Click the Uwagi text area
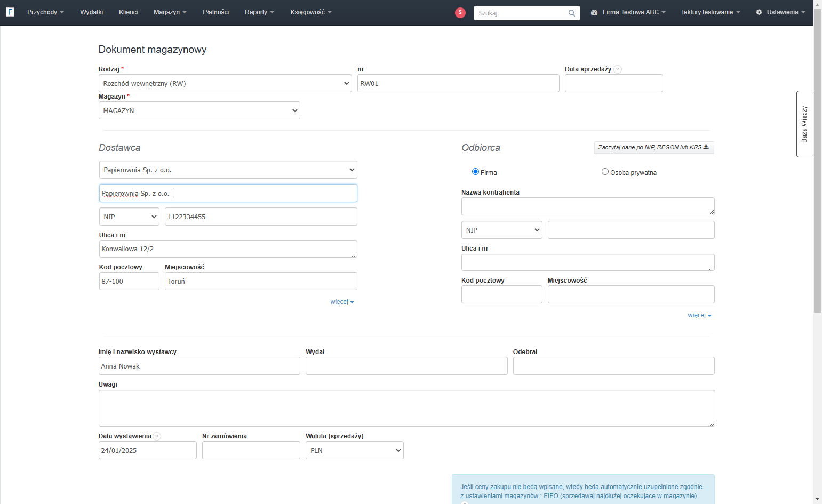Screen dimensions: 822x504 [407, 408]
